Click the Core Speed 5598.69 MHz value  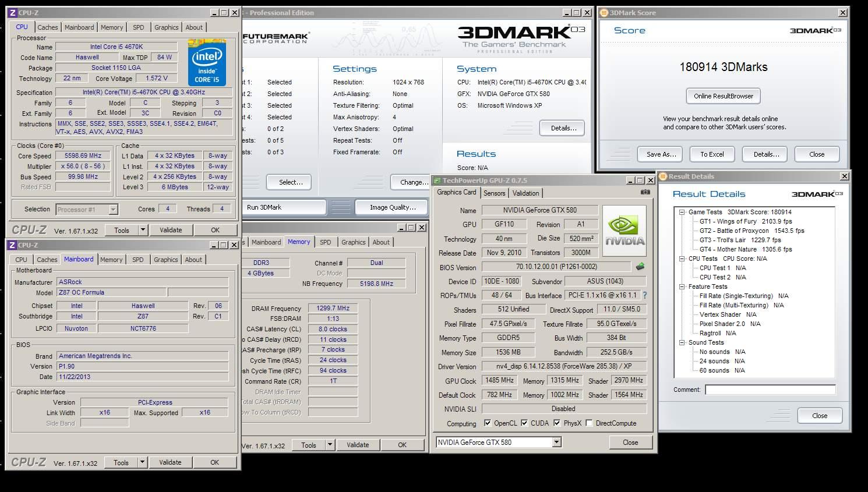(83, 155)
